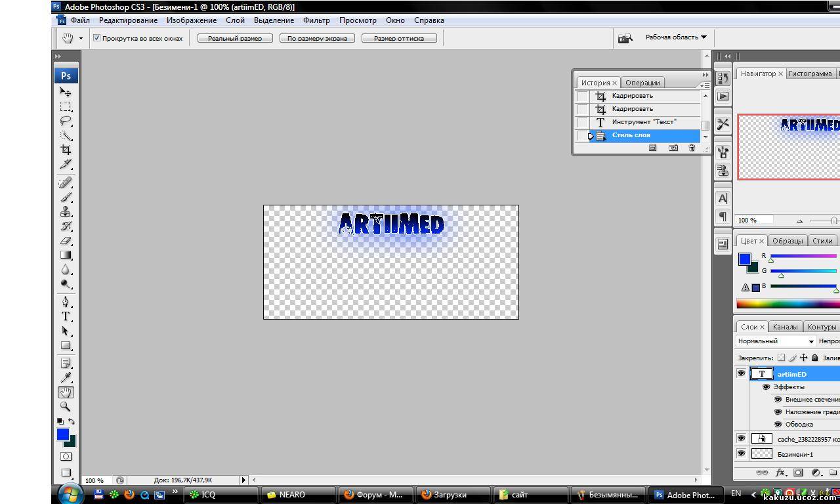Viewport: 840px width, 504px height.
Task: Click the 'По размеру экрана' button
Action: click(317, 38)
